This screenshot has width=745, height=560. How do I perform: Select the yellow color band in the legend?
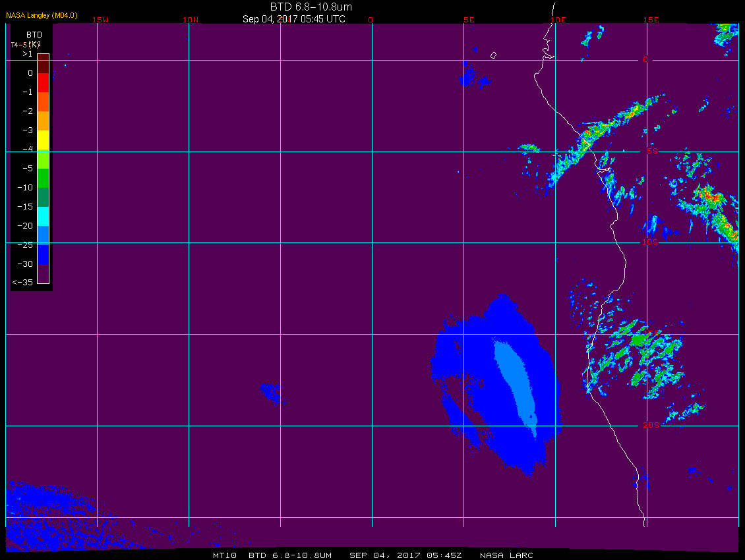pyautogui.click(x=44, y=140)
